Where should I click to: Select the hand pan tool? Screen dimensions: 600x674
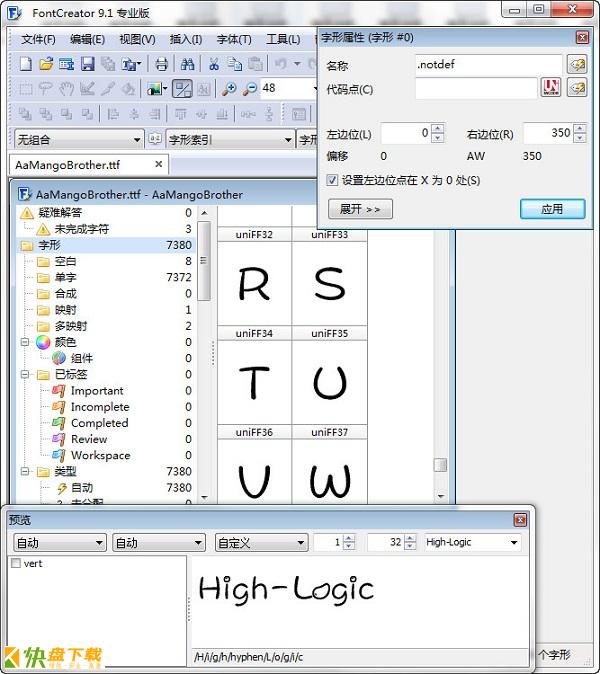click(x=67, y=89)
